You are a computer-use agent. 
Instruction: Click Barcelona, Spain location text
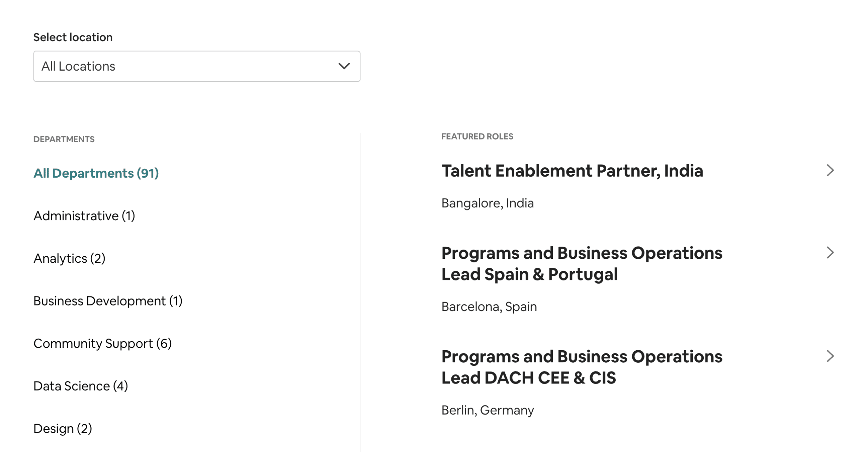[x=489, y=307]
